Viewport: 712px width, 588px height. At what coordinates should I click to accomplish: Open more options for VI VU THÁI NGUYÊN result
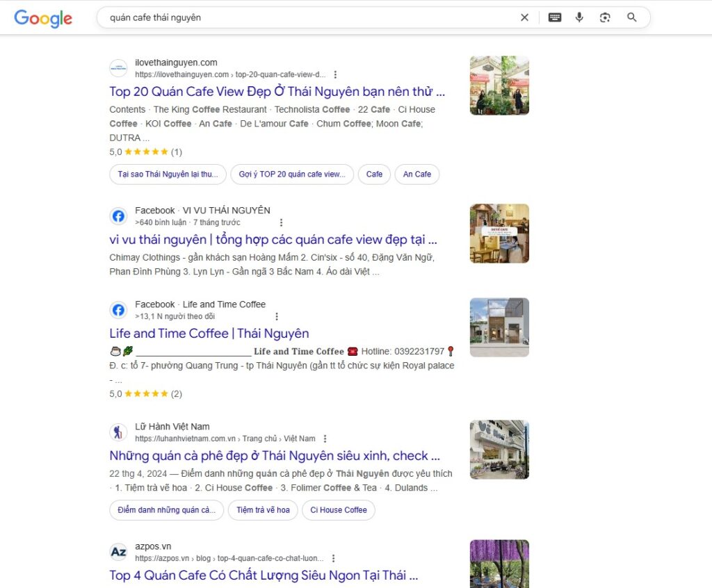[281, 222]
